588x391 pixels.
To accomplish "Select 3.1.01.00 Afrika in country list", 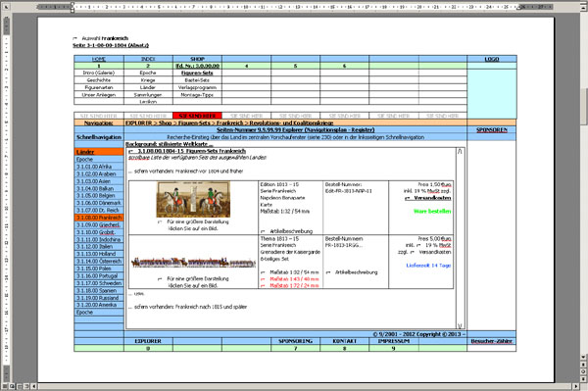I will pyautogui.click(x=99, y=167).
